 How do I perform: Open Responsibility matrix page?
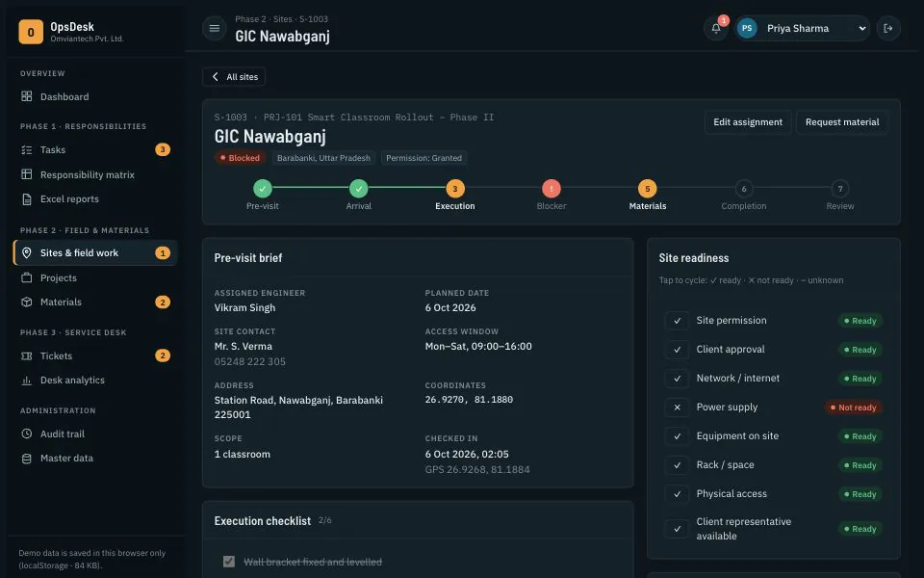pyautogui.click(x=95, y=174)
